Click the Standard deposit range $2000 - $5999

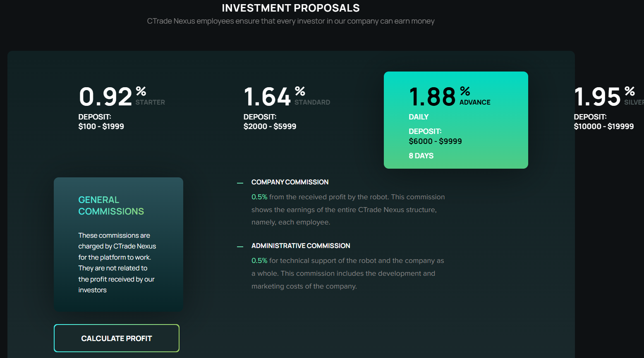[x=270, y=126]
